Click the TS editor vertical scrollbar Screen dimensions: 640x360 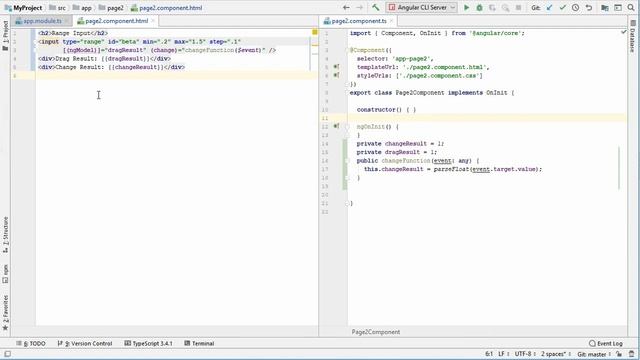(x=619, y=168)
